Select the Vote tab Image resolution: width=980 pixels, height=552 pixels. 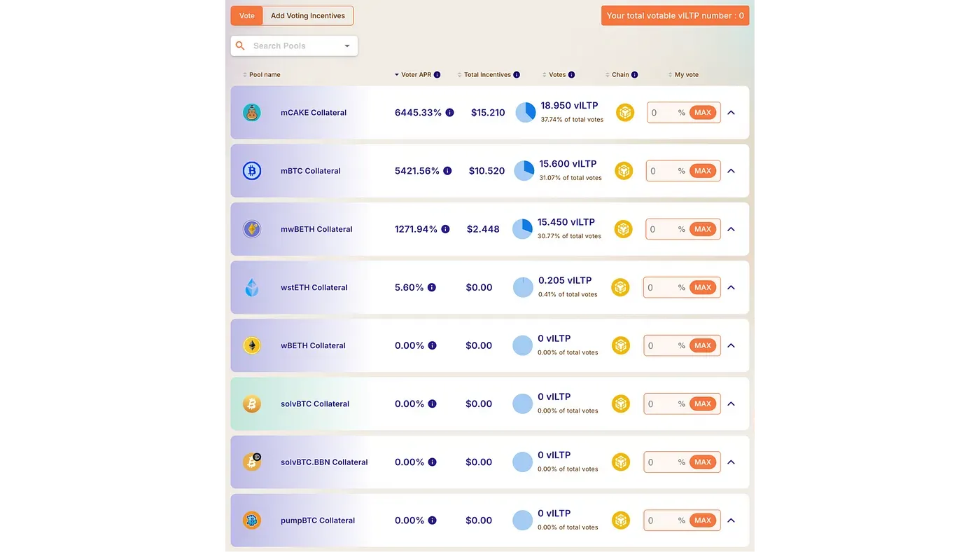247,15
